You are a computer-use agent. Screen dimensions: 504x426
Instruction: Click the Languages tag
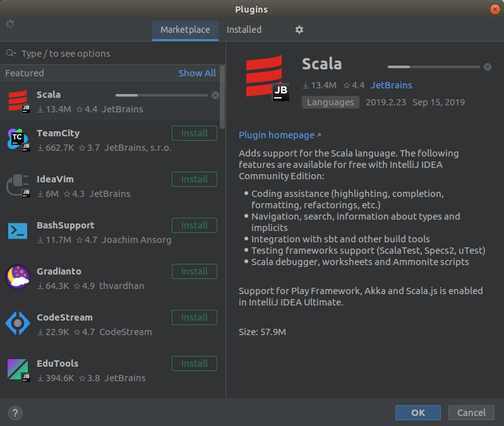(330, 102)
